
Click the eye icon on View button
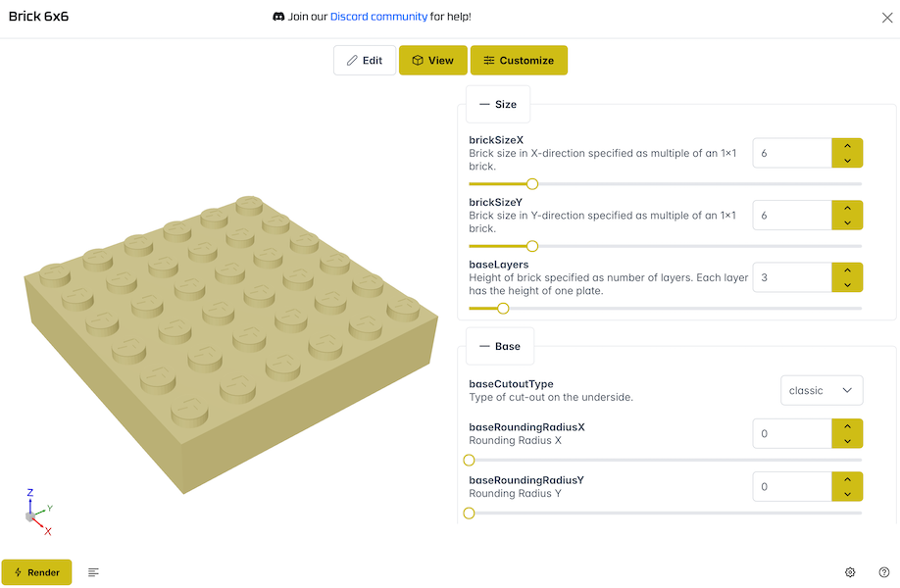click(x=417, y=60)
